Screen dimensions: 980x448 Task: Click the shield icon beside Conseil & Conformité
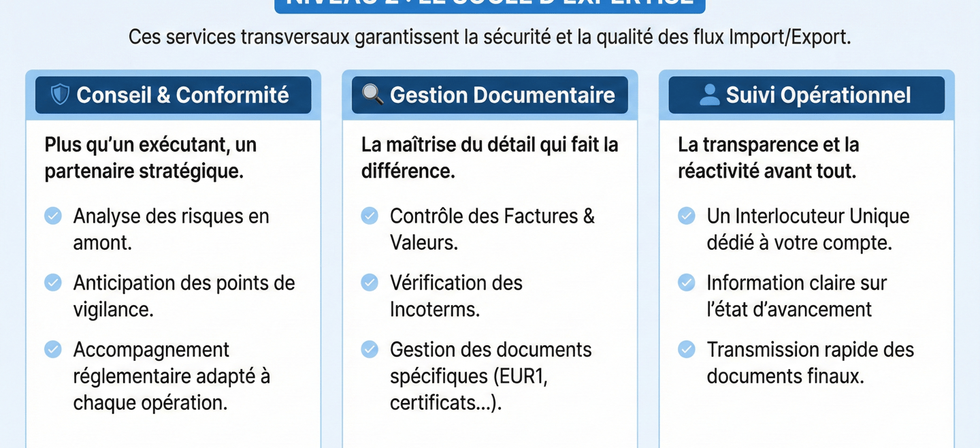pyautogui.click(x=60, y=95)
